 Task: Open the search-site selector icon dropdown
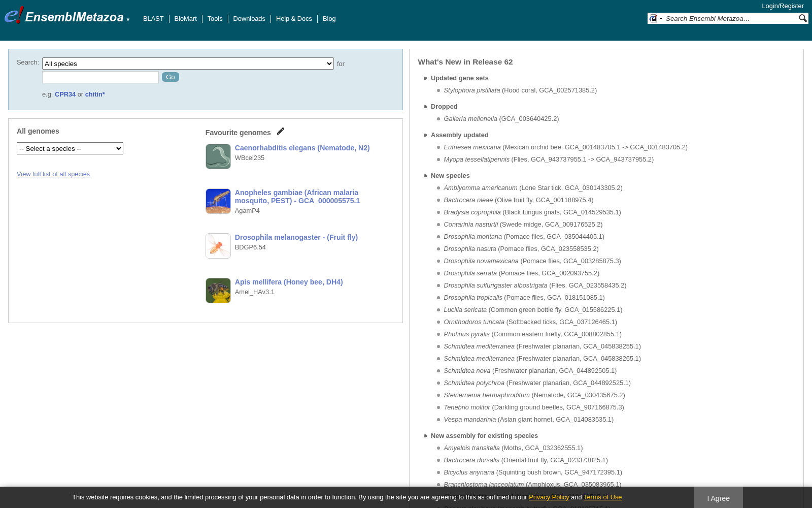pyautogui.click(x=656, y=19)
